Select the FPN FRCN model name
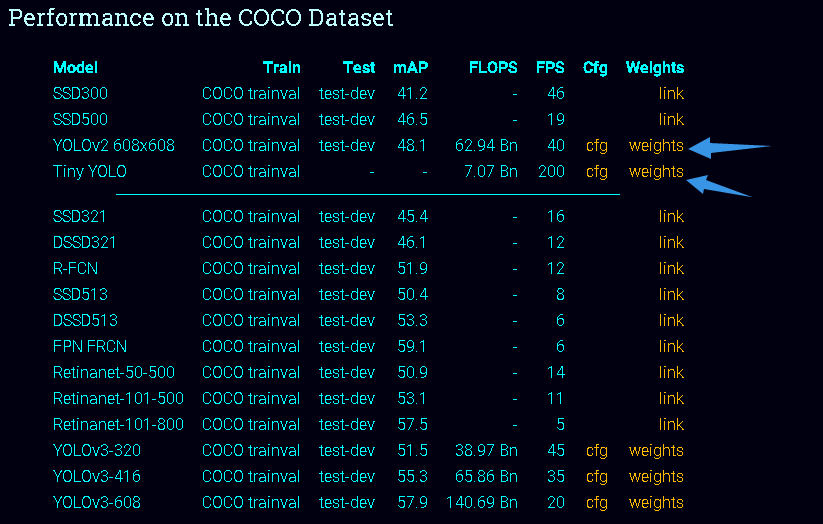The height and width of the screenshot is (524, 823). 90,347
